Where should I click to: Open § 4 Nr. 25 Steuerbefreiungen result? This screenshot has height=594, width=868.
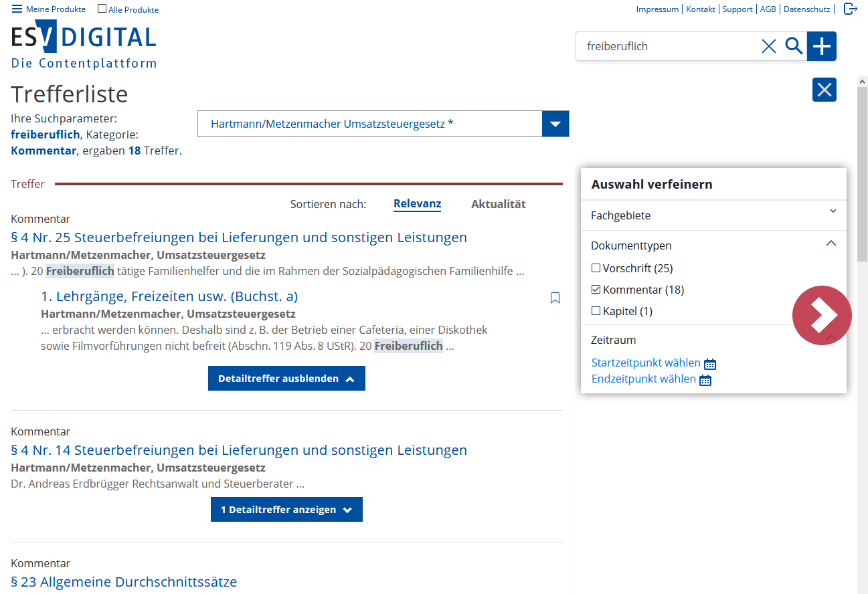239,237
